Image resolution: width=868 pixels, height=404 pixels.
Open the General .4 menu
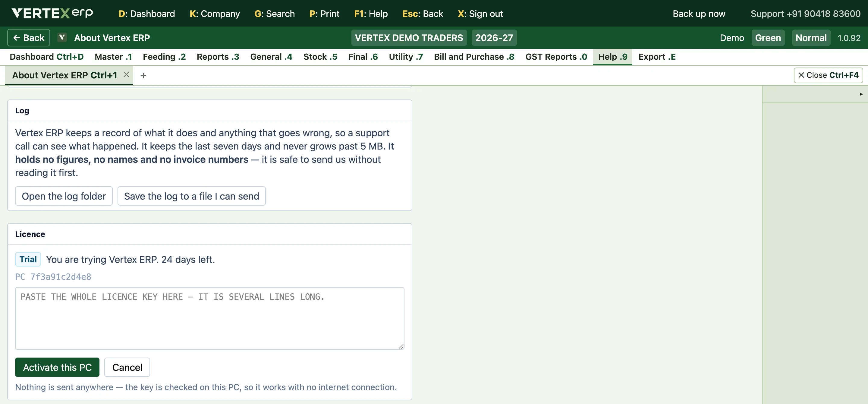pos(271,57)
